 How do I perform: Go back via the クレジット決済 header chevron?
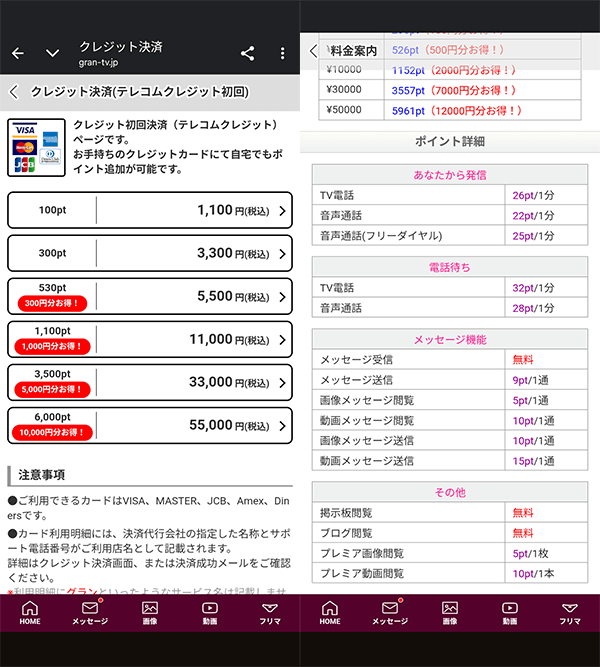14,91
